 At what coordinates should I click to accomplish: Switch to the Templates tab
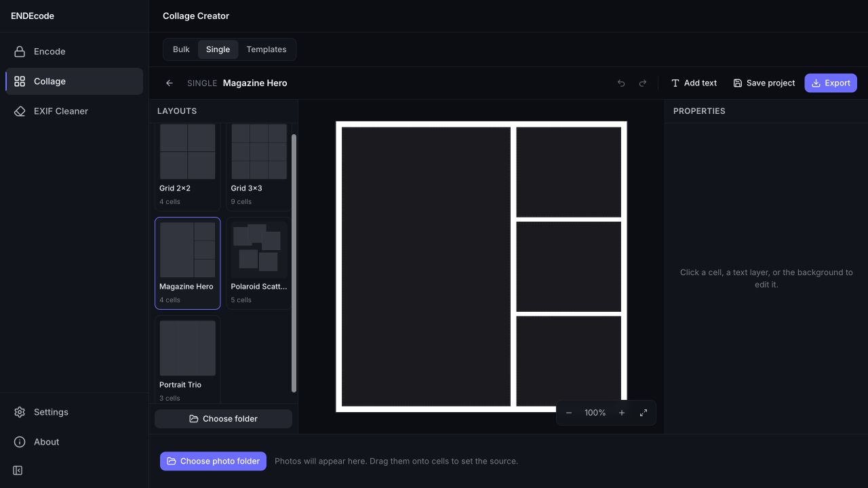point(267,49)
